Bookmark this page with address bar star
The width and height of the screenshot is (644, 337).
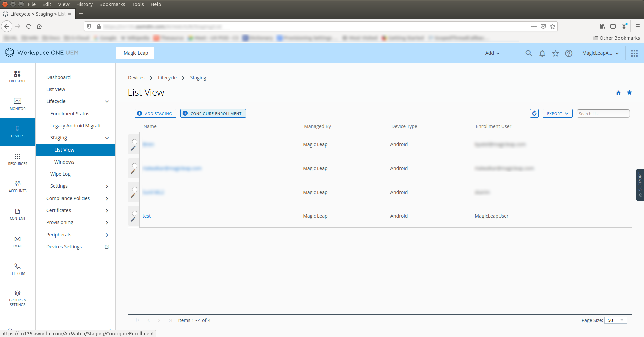point(553,26)
